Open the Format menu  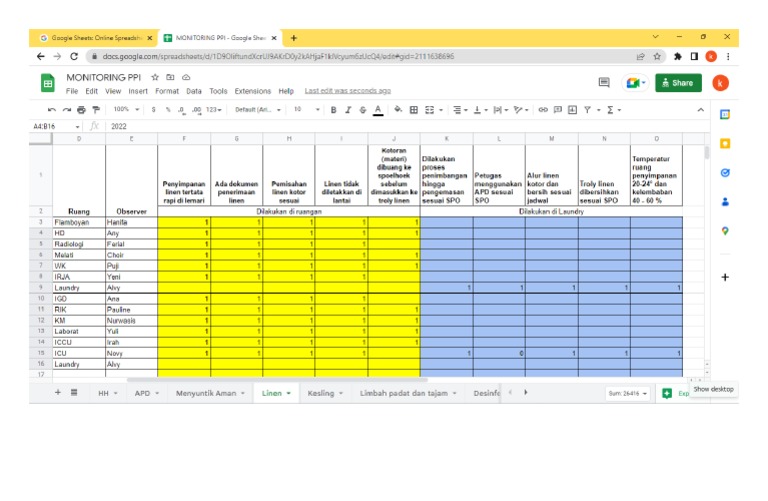tap(167, 91)
